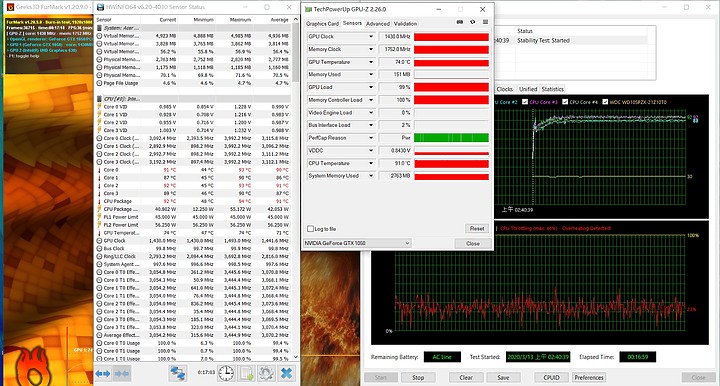Open PerfCap Reason dropdown
Viewport: 720px width, 386px height.
point(371,138)
